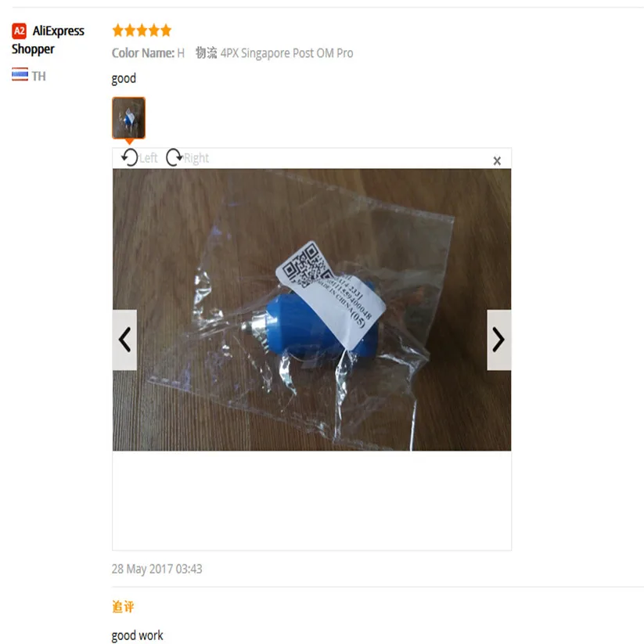Click the five-star rating

click(x=142, y=31)
